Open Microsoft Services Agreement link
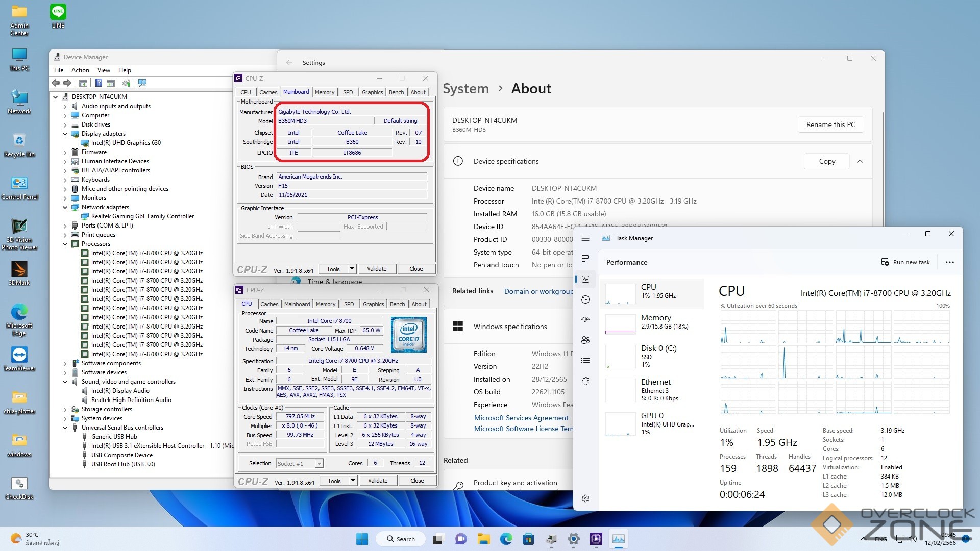The width and height of the screenshot is (980, 551). (x=521, y=418)
